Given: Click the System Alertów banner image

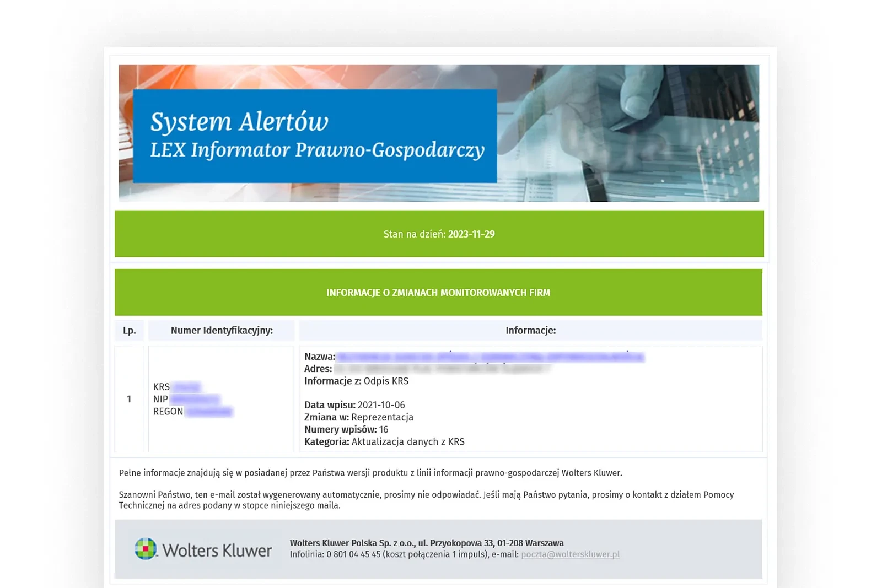Looking at the screenshot, I should 439,133.
